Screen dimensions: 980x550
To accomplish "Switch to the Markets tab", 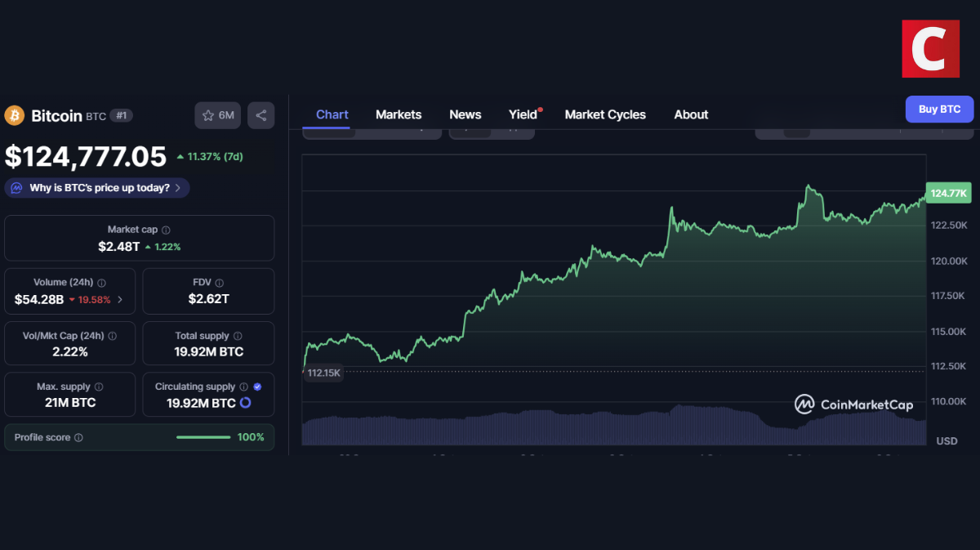I will point(399,114).
